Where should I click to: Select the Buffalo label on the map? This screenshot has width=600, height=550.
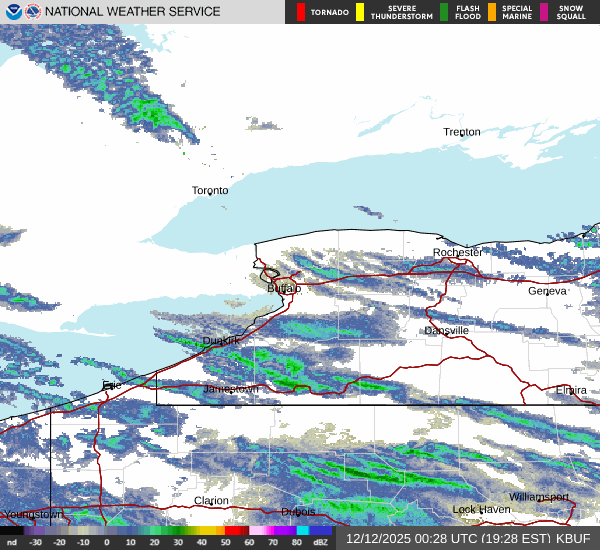(283, 288)
